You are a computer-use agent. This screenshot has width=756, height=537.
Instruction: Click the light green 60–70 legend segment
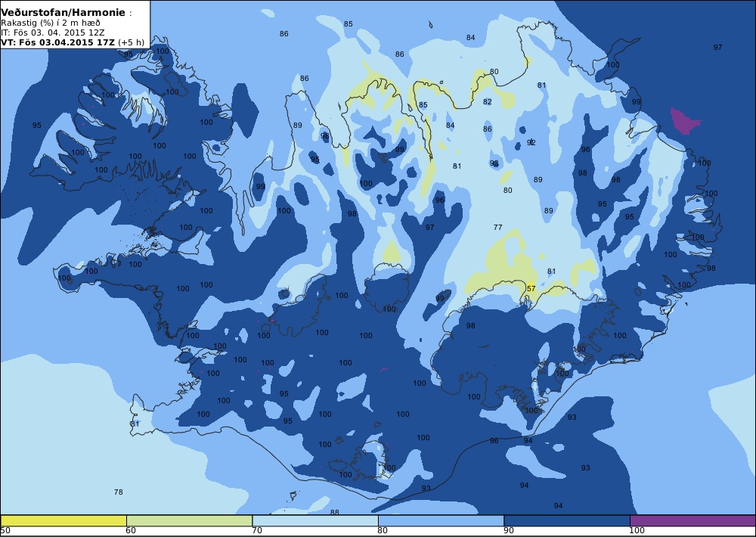click(189, 520)
